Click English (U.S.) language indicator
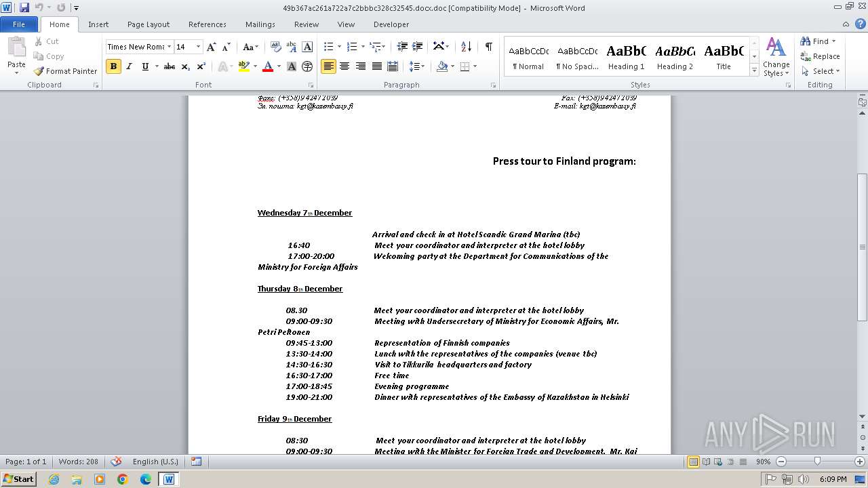The image size is (868, 488). click(155, 462)
